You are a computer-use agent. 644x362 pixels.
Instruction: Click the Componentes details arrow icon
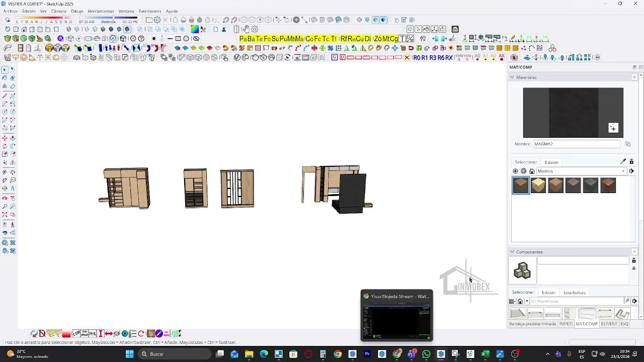(x=634, y=301)
